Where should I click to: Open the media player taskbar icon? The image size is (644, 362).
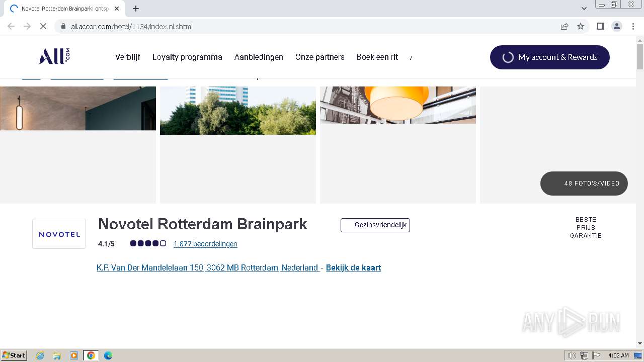point(74,355)
